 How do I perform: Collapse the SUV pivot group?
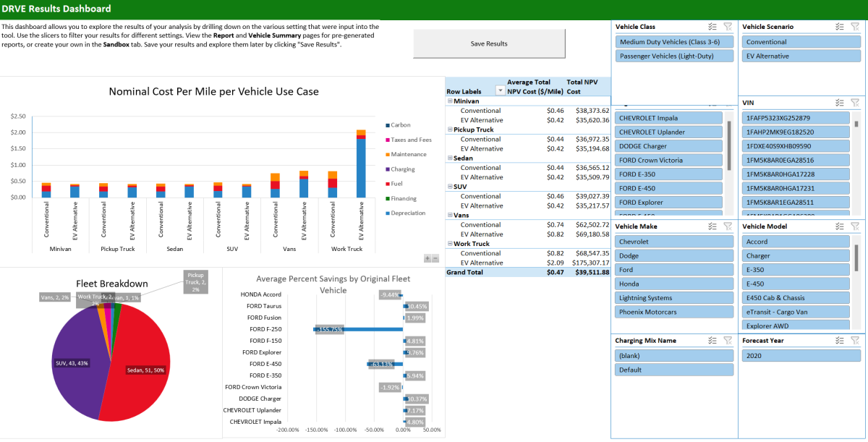point(449,187)
